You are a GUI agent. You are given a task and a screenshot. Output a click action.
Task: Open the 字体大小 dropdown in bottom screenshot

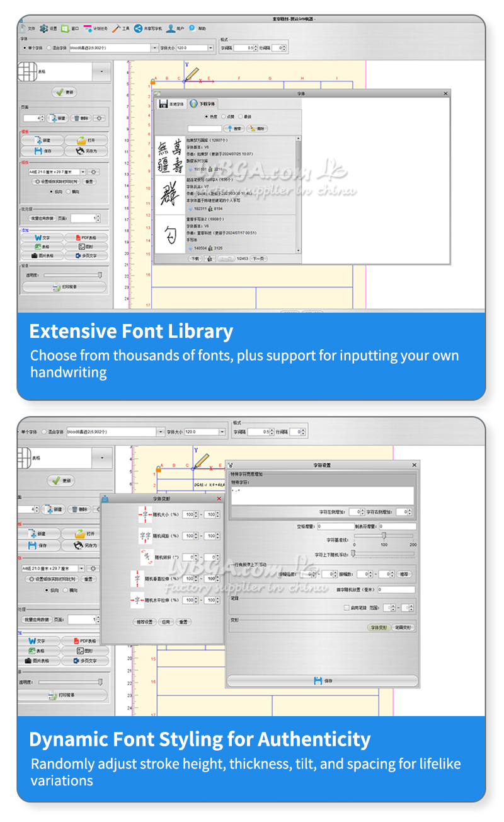[222, 432]
